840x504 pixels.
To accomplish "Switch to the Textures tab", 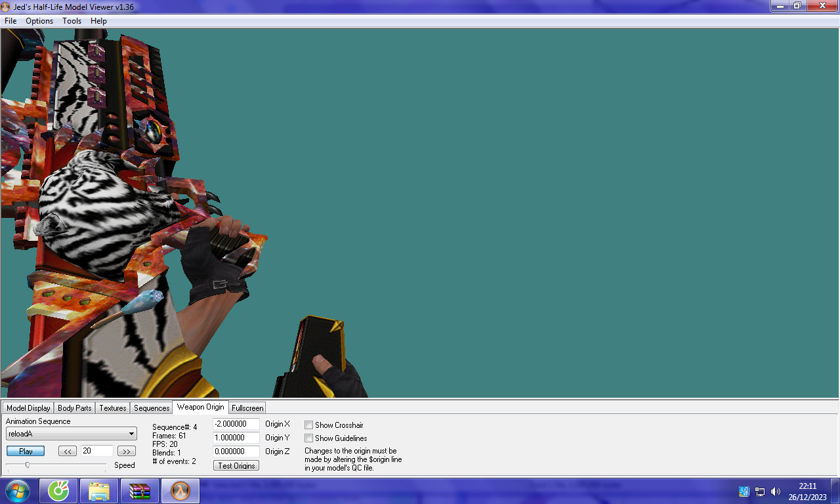I will pyautogui.click(x=112, y=408).
